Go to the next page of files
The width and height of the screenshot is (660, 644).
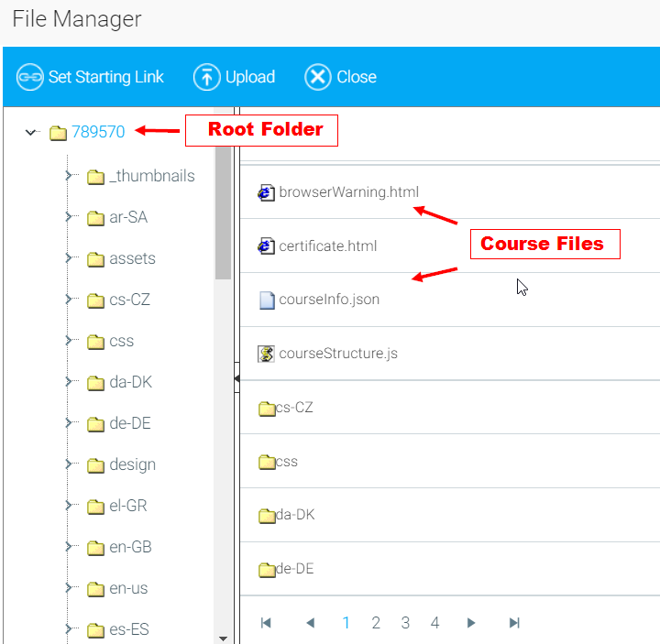tap(471, 623)
